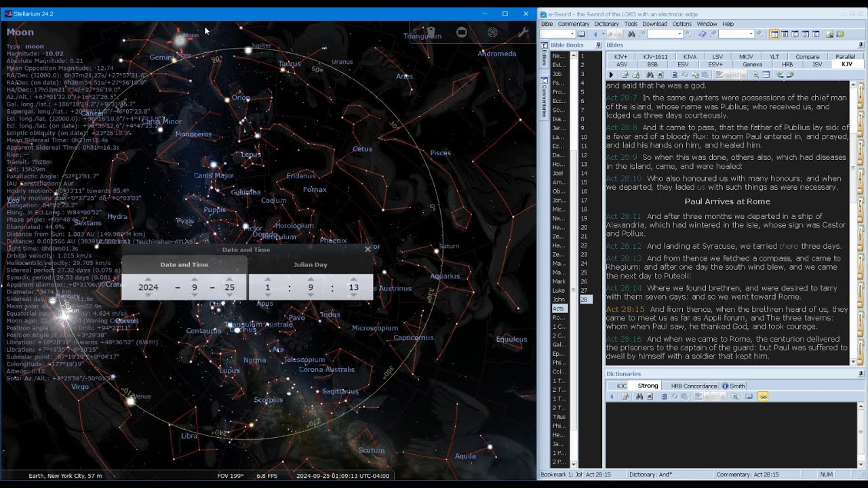This screenshot has height=488, width=868.
Task: Decrease the year value 2024
Action: pyautogui.click(x=149, y=296)
